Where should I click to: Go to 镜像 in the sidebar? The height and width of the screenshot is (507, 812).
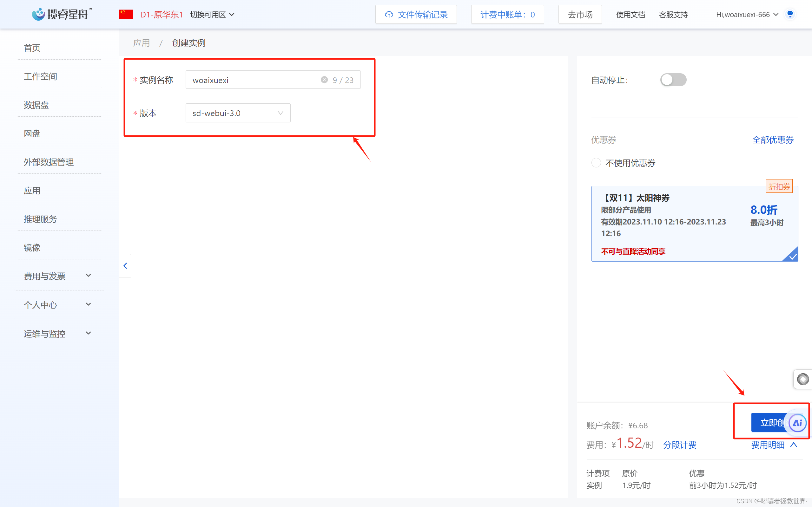(32, 247)
